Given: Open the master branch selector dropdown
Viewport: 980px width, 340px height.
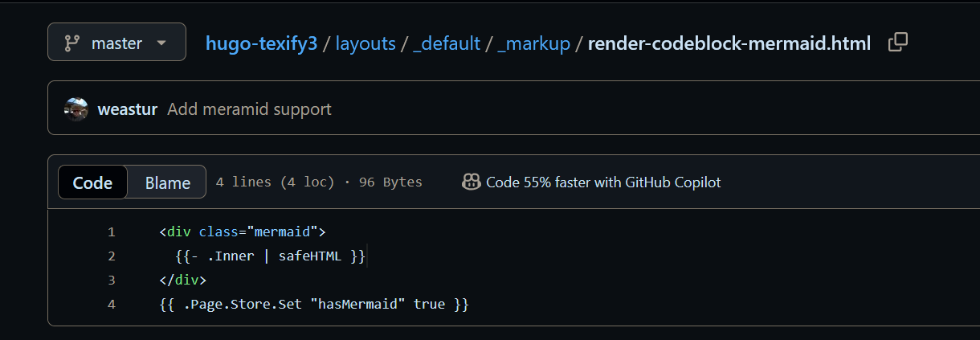Looking at the screenshot, I should coord(116,42).
